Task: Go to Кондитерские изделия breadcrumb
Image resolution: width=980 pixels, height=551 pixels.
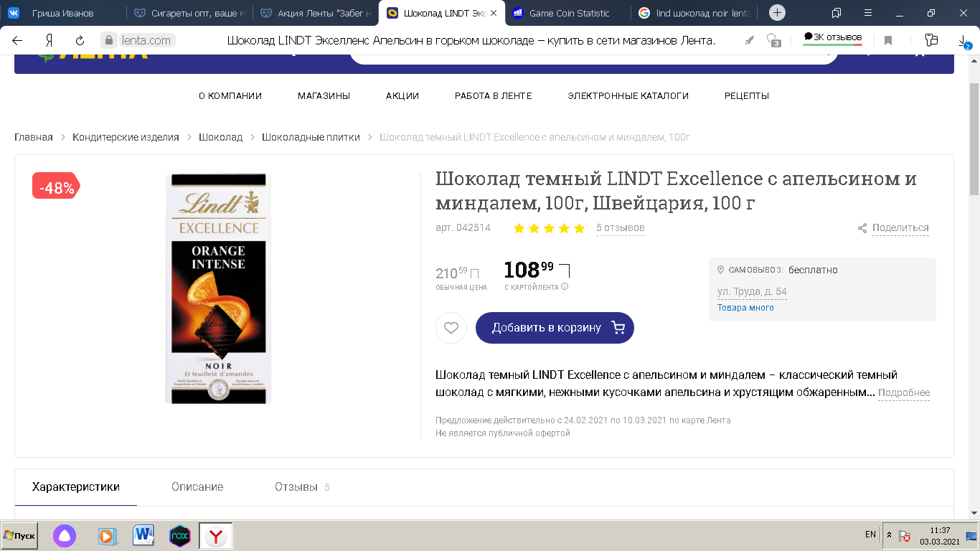Action: click(x=126, y=137)
